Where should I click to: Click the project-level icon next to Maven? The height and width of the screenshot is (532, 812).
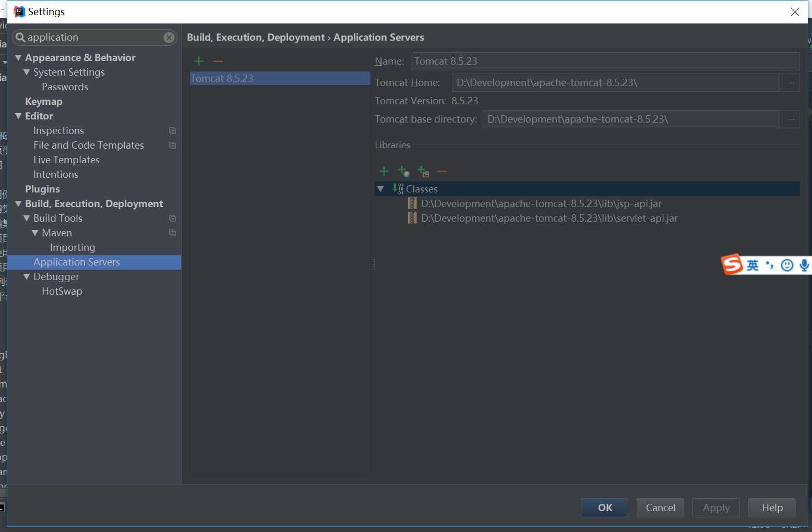[x=173, y=233]
